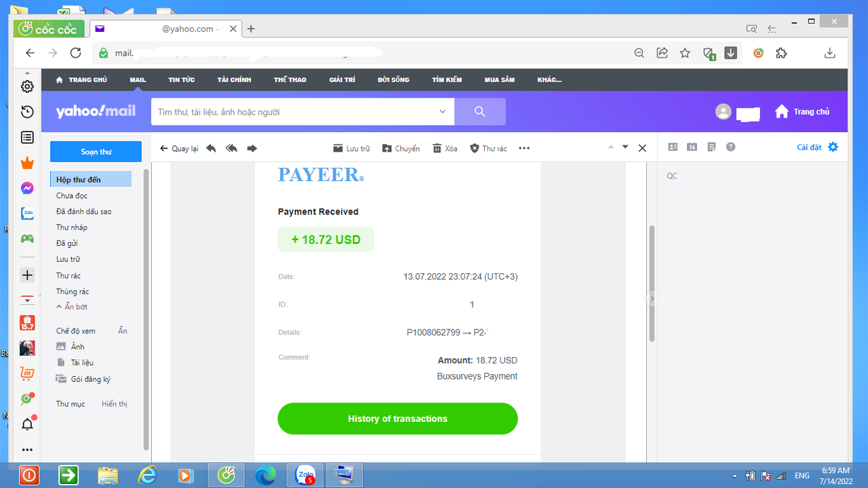868x488 pixels.
Task: Move email using Chuyển
Action: point(401,148)
